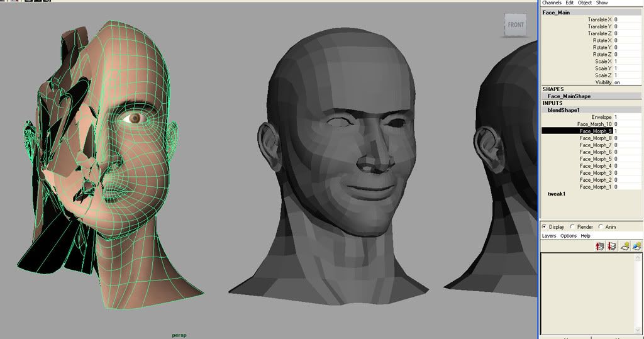644x339 pixels.
Task: Create layer from selected objects icon
Action: point(636,247)
